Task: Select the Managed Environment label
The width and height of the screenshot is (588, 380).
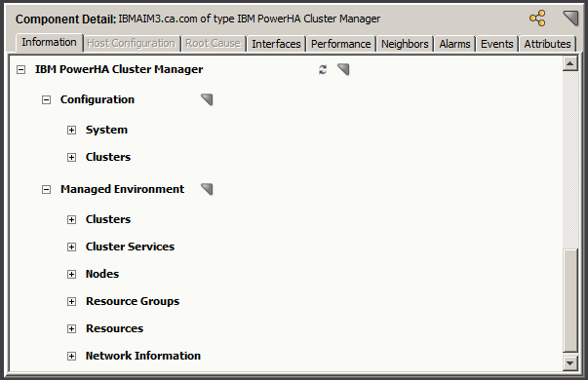Action: [x=122, y=189]
